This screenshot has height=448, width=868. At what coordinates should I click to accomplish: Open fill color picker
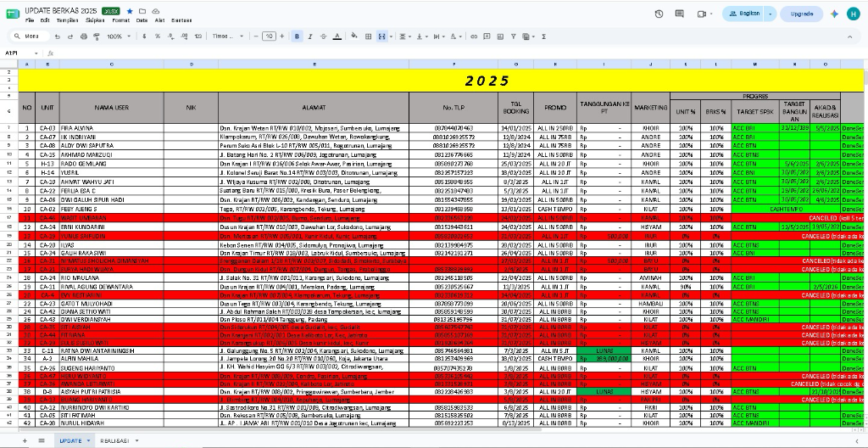coord(354,36)
